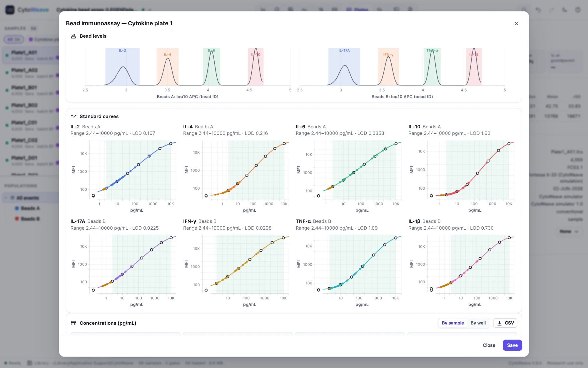
Task: Select the IL-4 orange gate band in Beads A
Action: click(168, 67)
